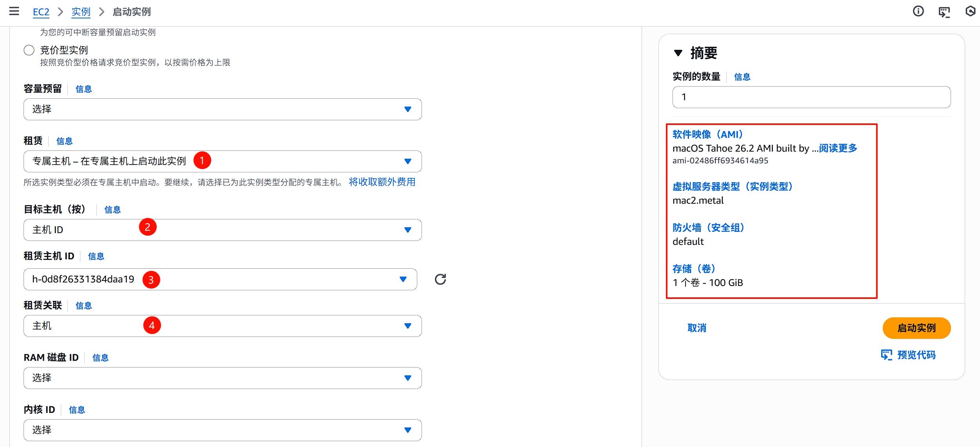Select the 竞价型实例 radio button
The width and height of the screenshot is (980, 447).
[29, 50]
